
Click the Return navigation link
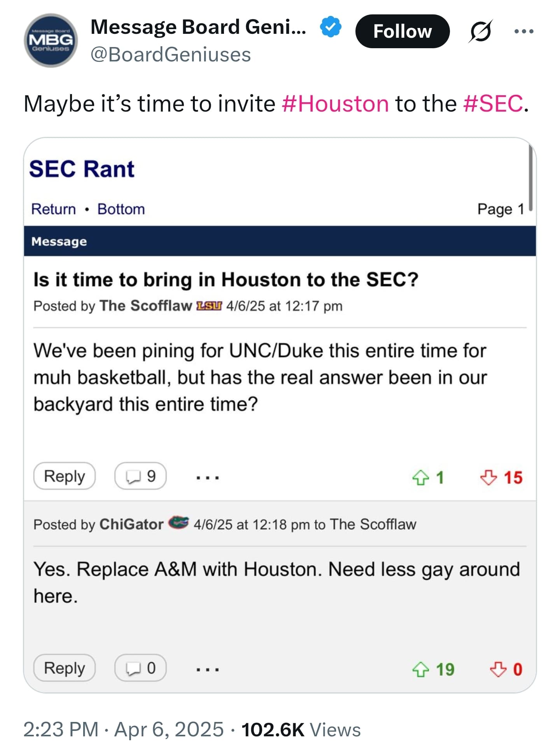[x=53, y=209]
